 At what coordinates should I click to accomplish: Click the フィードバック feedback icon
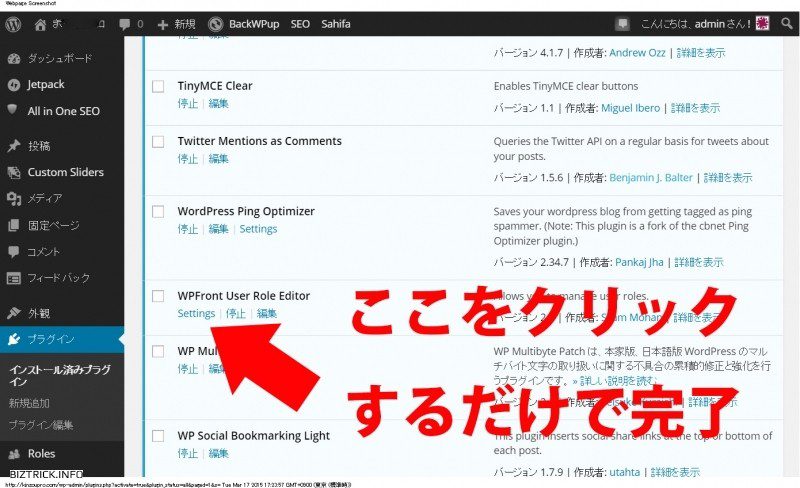[x=14, y=278]
